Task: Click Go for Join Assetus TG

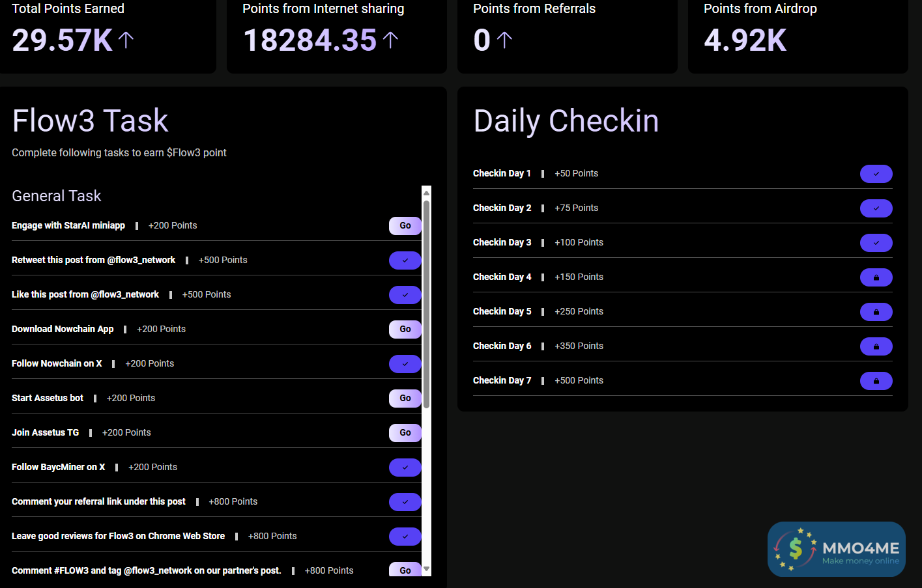Action: coord(405,433)
